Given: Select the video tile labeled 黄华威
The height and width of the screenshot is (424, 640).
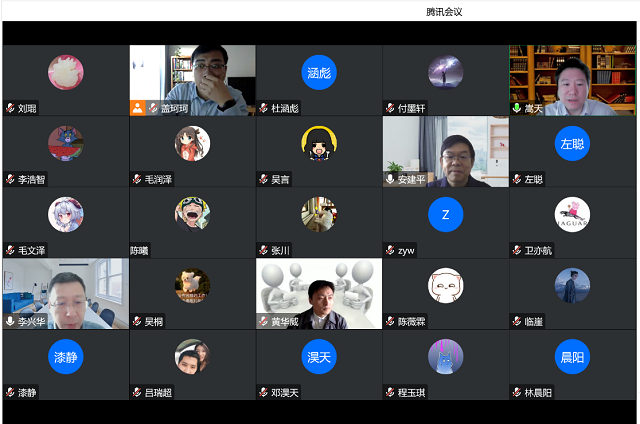Looking at the screenshot, I should tap(319, 292).
